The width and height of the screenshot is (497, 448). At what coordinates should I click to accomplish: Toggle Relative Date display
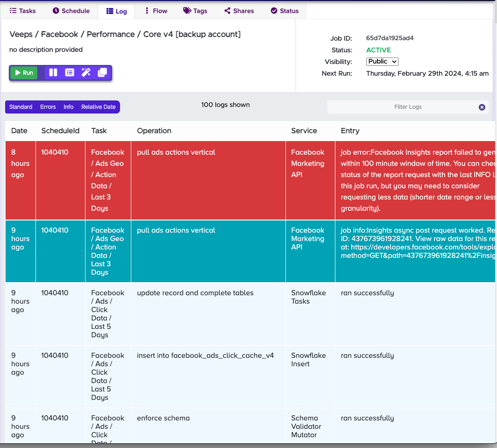point(98,107)
